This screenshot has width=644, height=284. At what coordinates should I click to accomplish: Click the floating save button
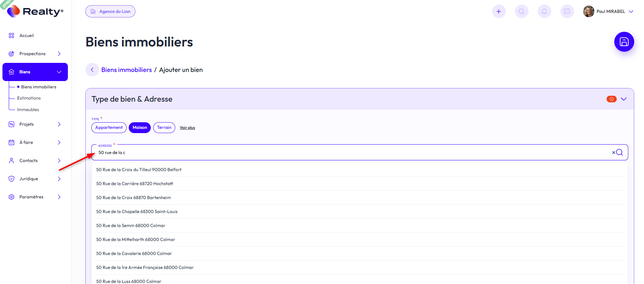pos(624,42)
